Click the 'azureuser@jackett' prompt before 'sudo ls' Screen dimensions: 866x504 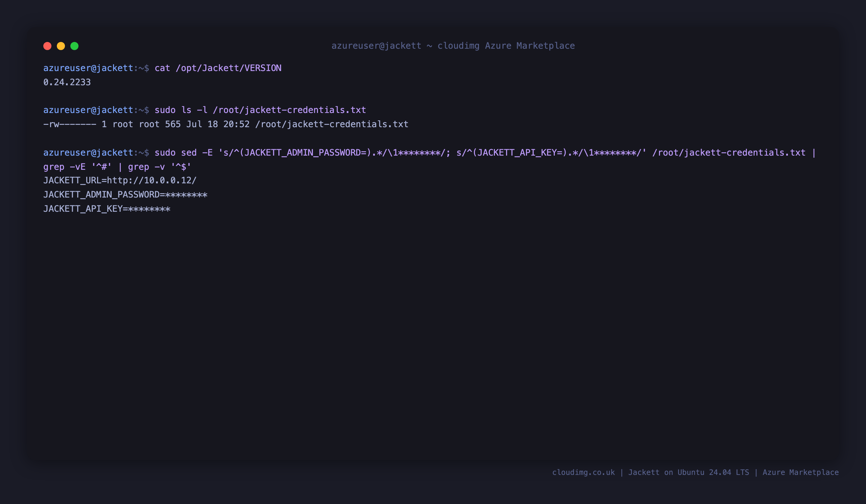click(x=88, y=110)
